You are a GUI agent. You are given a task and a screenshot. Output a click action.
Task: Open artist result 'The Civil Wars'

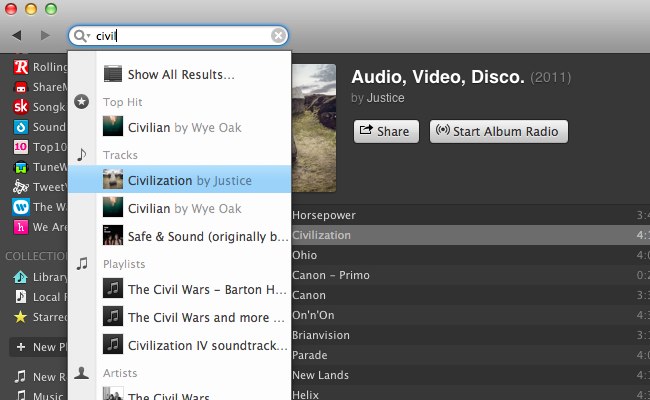tap(180, 394)
